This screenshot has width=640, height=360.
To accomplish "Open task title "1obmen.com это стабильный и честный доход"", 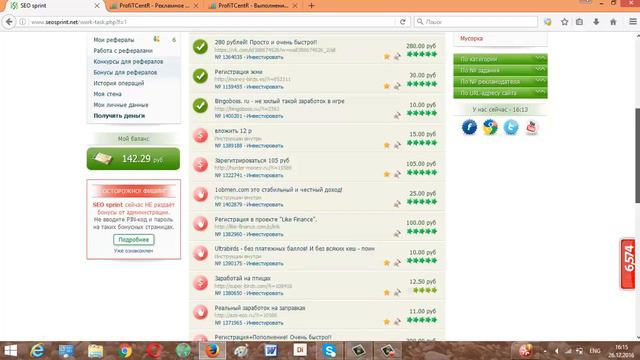I will click(278, 190).
